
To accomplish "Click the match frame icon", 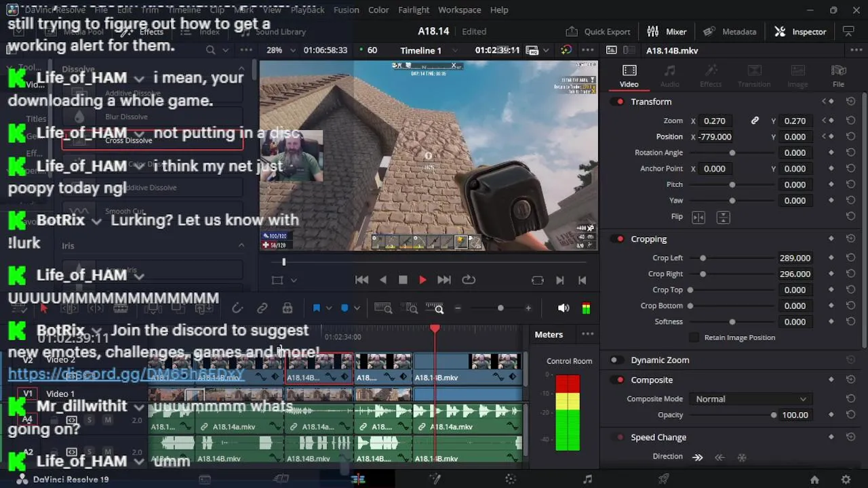I will pos(538,280).
